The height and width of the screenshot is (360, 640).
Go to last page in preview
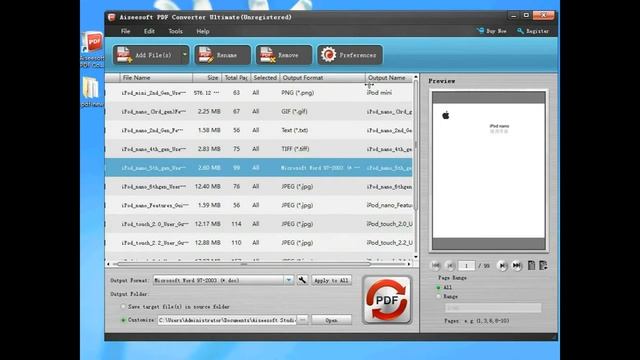pos(517,266)
